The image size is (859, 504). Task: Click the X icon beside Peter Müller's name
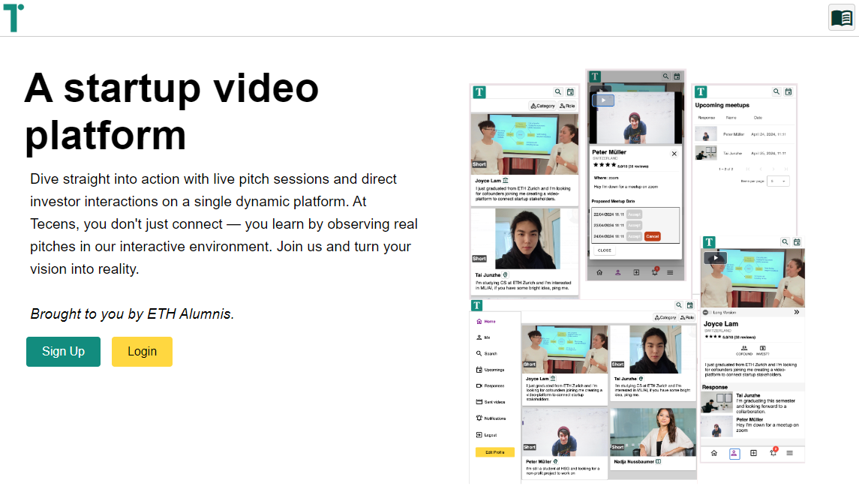coord(674,154)
